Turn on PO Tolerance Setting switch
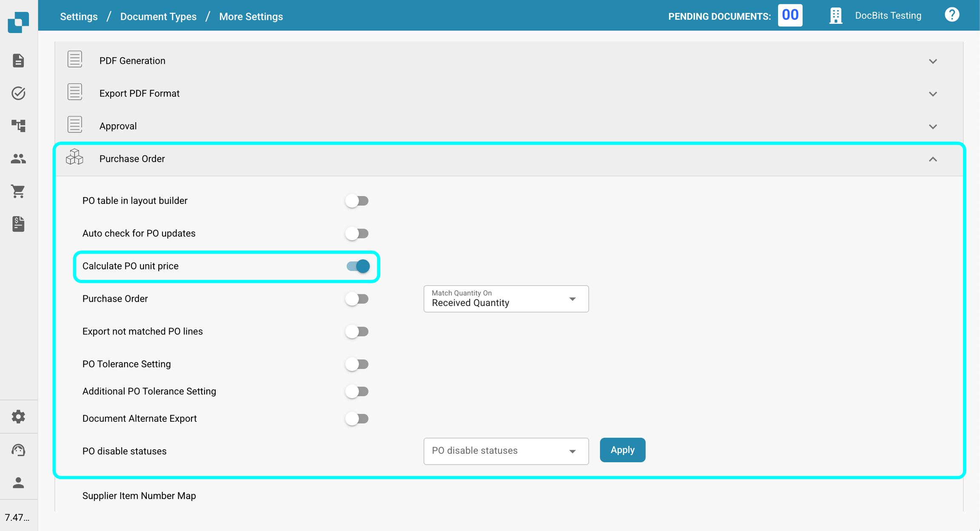Screen dimensions: 980x531 (357, 364)
